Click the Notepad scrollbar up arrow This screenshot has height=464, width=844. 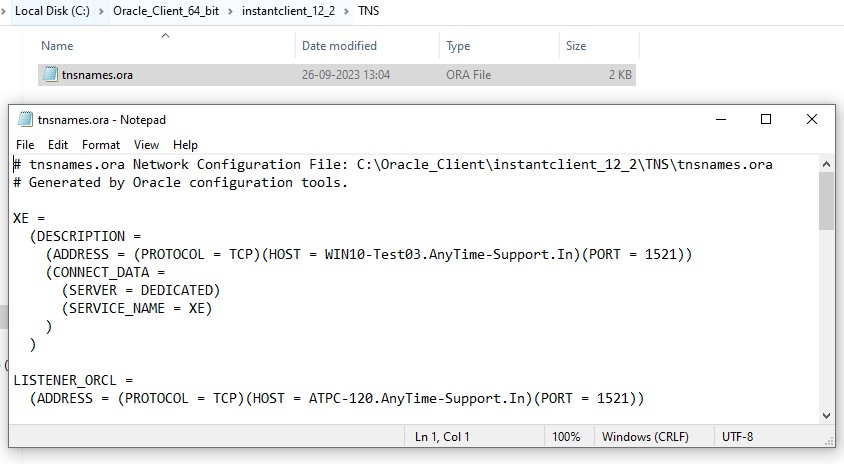click(x=826, y=163)
